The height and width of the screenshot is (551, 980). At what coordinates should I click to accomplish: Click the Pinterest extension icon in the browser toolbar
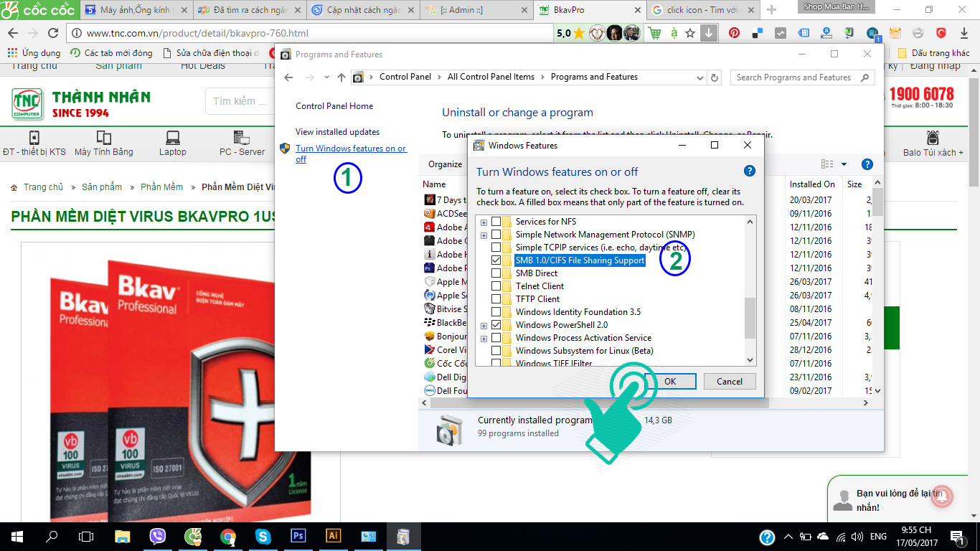pyautogui.click(x=735, y=33)
